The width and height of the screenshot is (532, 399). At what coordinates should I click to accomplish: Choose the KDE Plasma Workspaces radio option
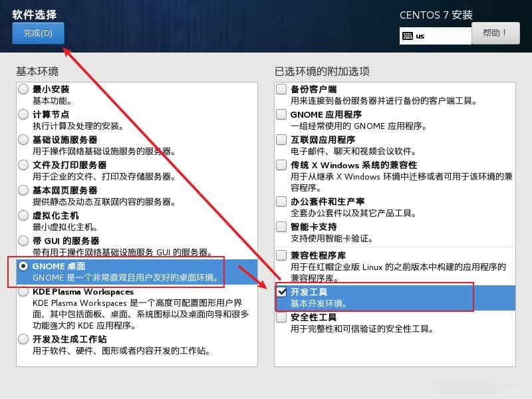pos(23,291)
